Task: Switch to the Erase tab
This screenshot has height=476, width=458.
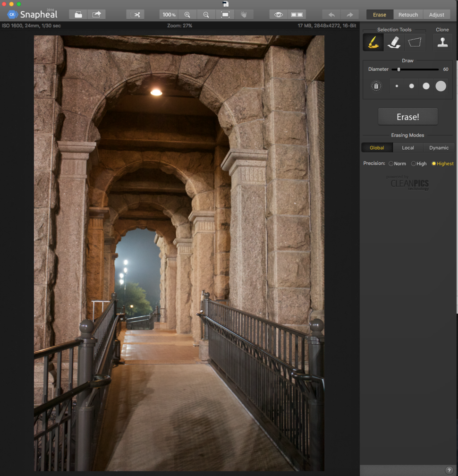Action: pos(380,15)
